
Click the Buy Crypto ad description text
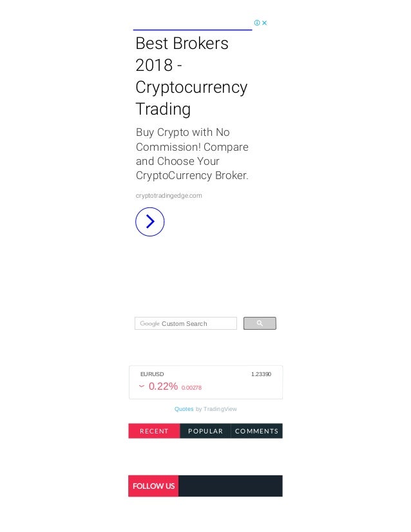tap(192, 154)
